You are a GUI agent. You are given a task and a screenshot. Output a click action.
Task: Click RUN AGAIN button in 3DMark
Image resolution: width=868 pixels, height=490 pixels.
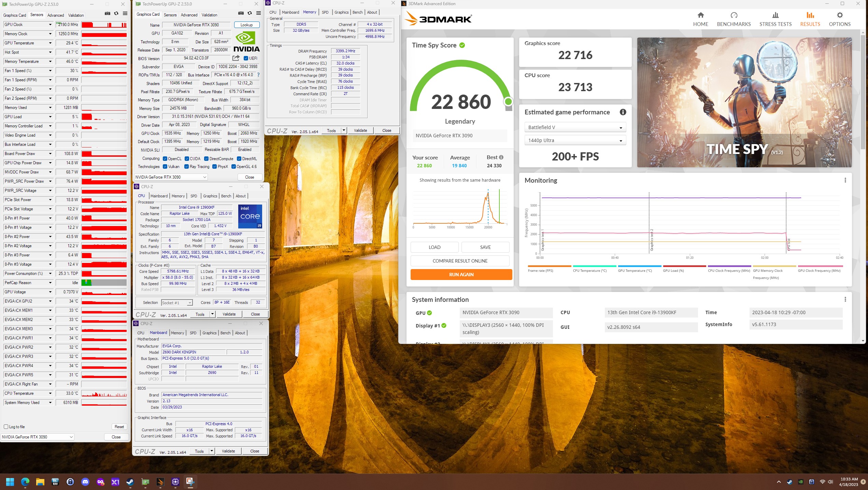(x=461, y=275)
